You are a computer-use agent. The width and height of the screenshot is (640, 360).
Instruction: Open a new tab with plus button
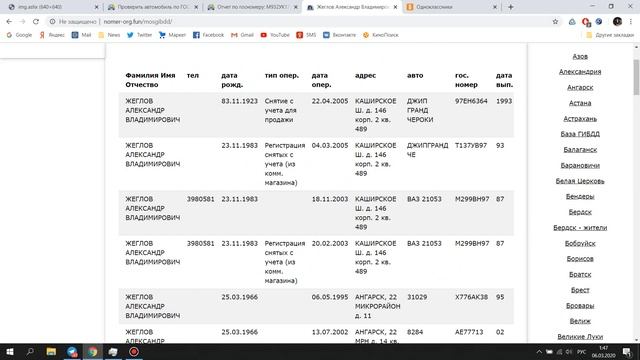[511, 7]
